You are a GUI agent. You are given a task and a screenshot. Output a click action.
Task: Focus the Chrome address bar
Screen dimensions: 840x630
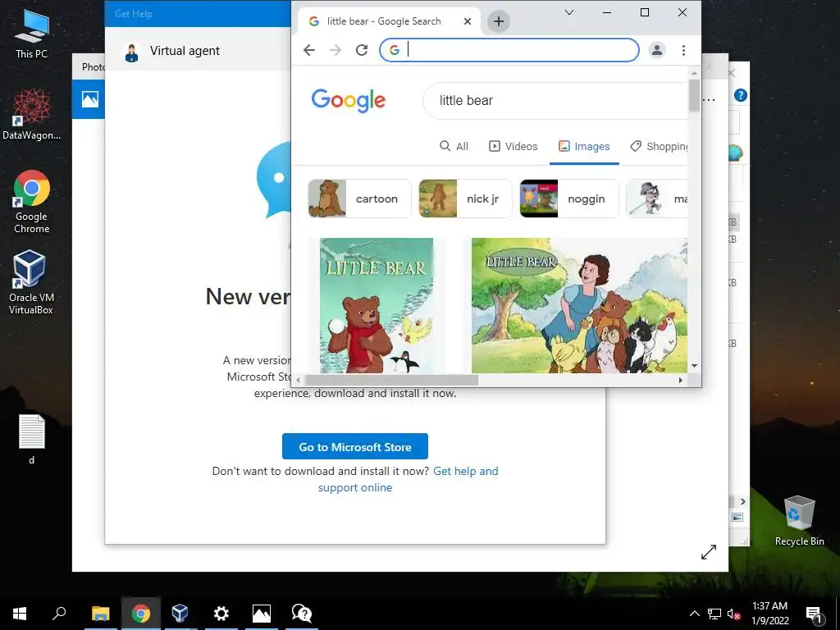(x=509, y=50)
